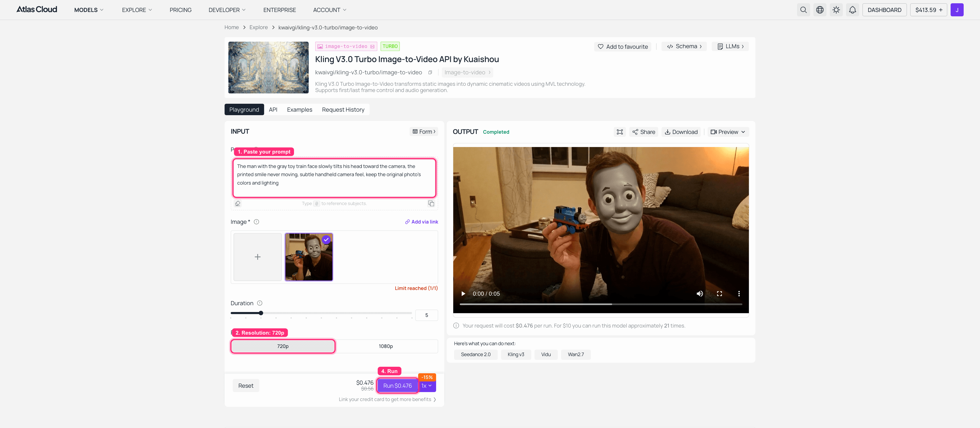
Task: Mute the output video volume
Action: click(x=700, y=294)
